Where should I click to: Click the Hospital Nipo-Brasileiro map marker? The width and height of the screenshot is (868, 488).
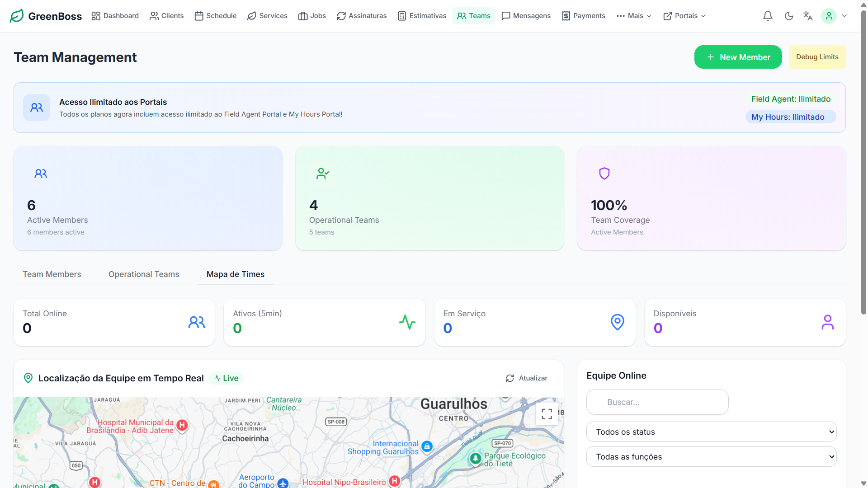click(394, 481)
